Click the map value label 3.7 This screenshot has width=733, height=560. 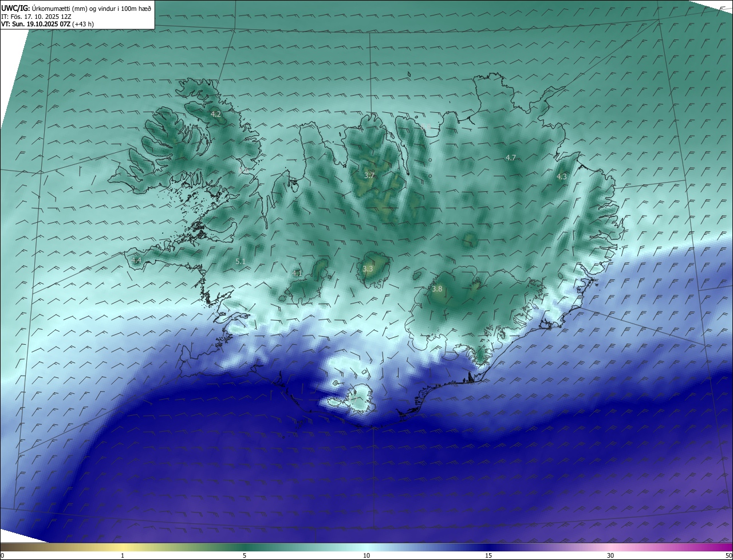point(369,176)
